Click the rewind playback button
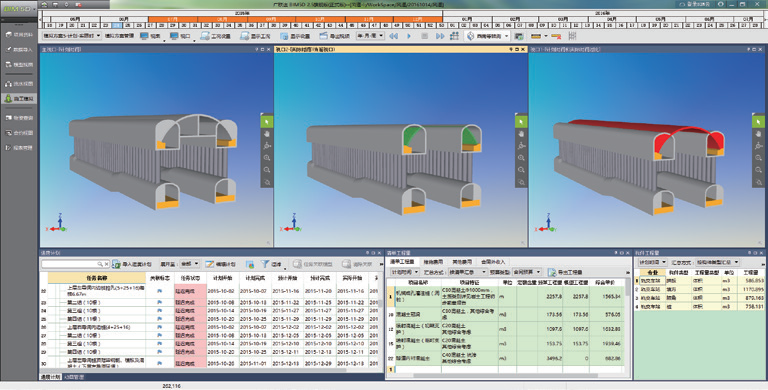Screen dimensions: 768x390 (393, 36)
